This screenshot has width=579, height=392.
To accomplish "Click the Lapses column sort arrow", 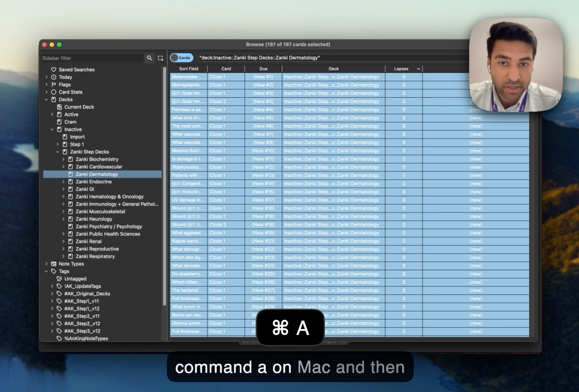I will pos(418,69).
